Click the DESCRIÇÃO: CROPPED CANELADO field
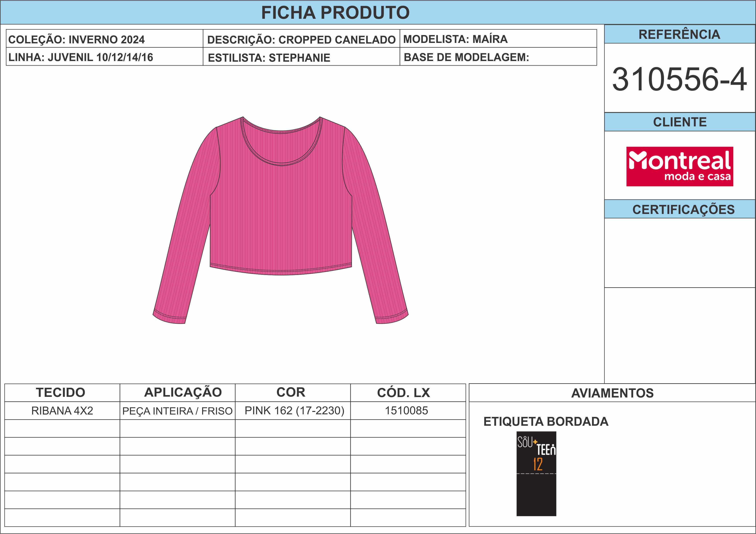Image resolution: width=756 pixels, height=534 pixels. click(301, 39)
